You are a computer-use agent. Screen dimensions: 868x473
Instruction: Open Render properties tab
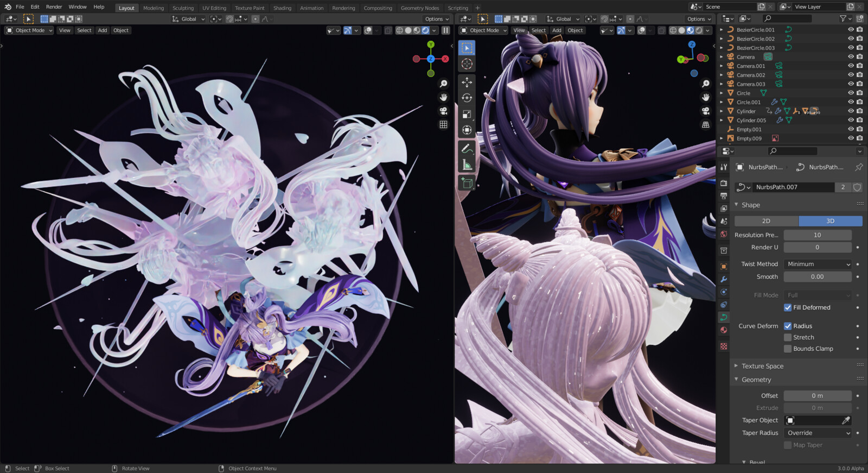[x=724, y=183]
